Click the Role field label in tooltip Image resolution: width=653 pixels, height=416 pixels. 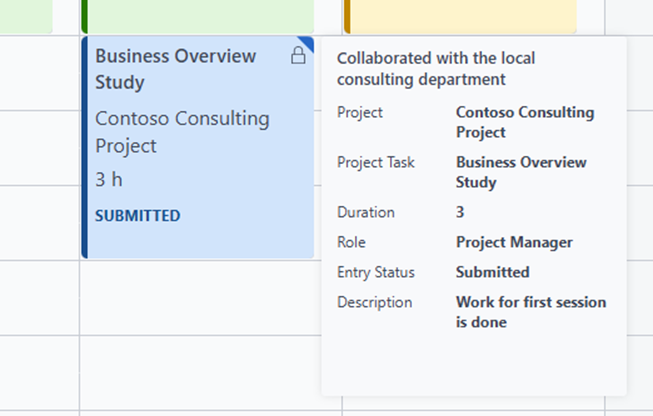[351, 242]
